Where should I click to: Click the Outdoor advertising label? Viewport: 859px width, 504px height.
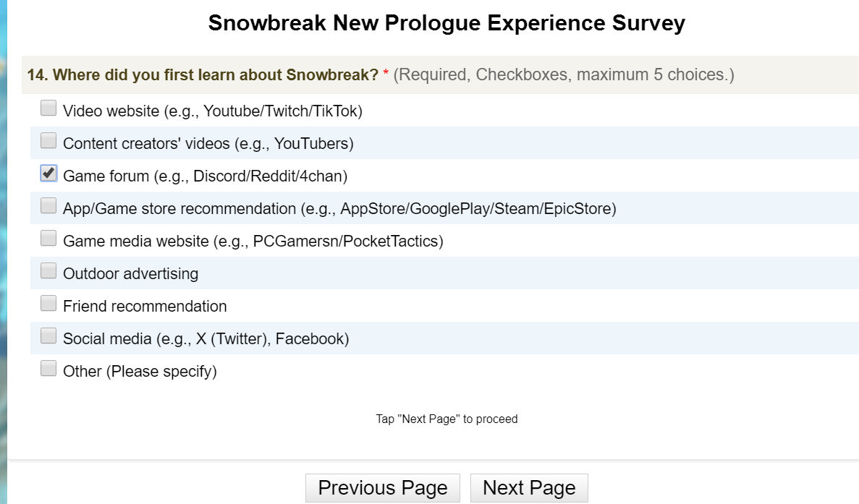pos(130,273)
